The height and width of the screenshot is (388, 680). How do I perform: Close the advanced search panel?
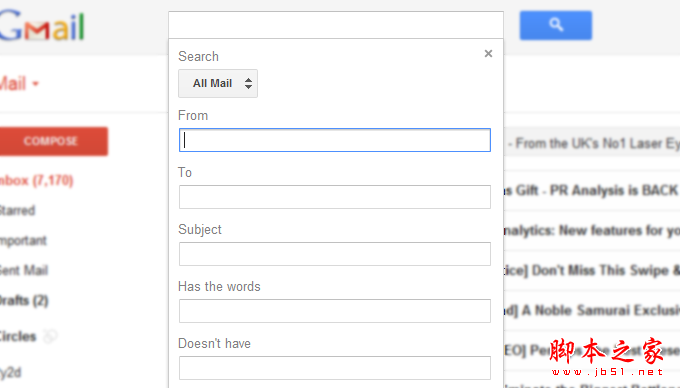(x=488, y=53)
